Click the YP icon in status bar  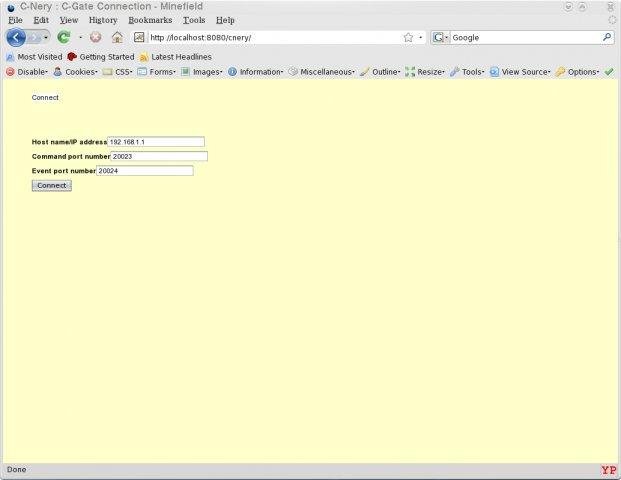609,470
